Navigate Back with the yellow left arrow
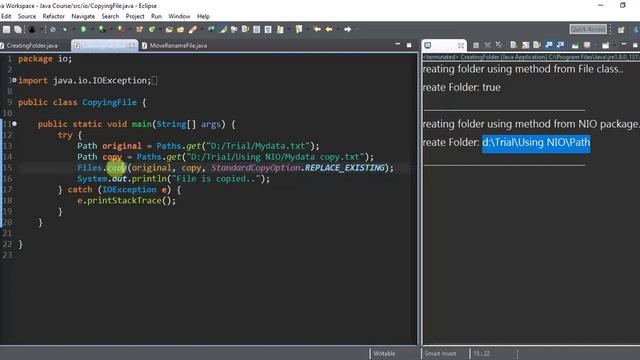 click(329, 29)
